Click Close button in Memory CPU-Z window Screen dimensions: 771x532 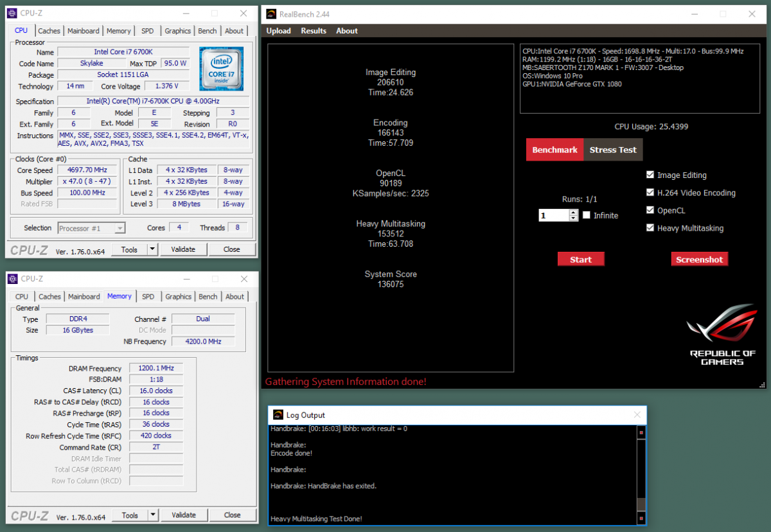click(233, 515)
